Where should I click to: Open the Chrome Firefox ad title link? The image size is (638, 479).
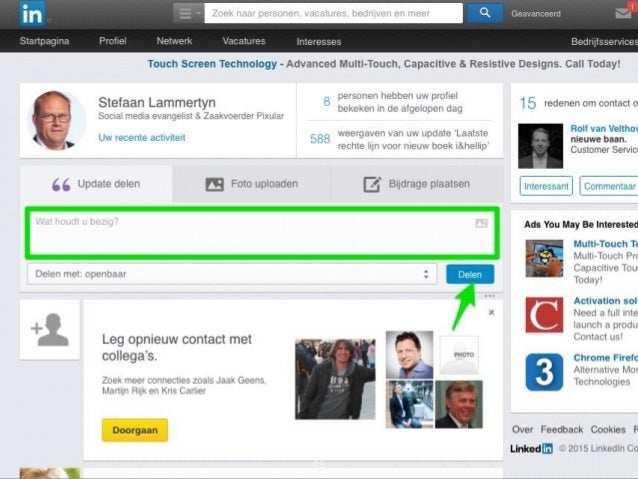point(605,358)
